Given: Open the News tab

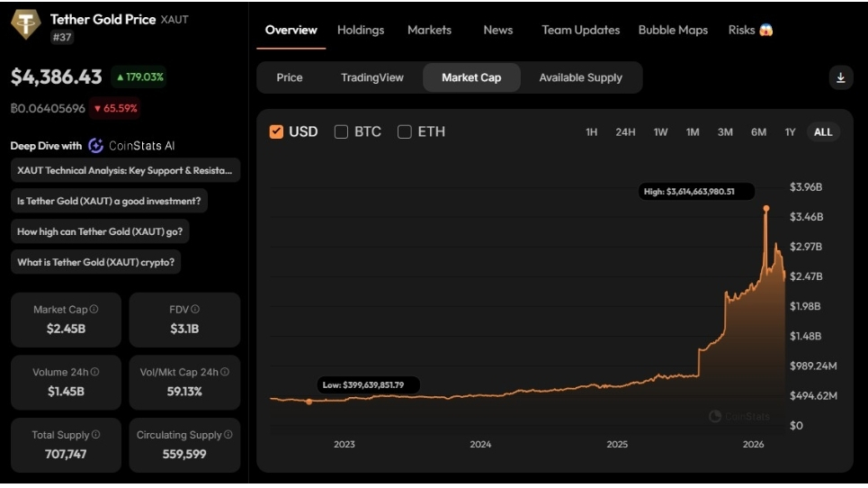Looking at the screenshot, I should [x=498, y=30].
